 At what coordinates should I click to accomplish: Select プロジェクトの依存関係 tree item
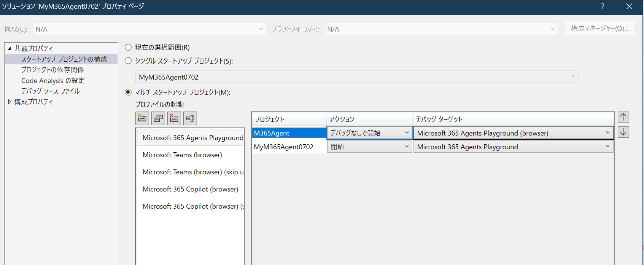tap(52, 70)
